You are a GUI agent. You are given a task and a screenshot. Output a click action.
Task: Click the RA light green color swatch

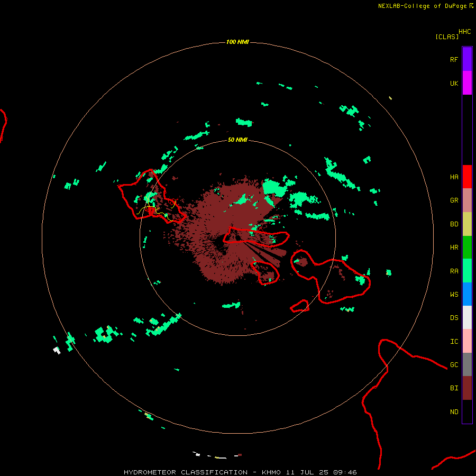click(x=467, y=271)
